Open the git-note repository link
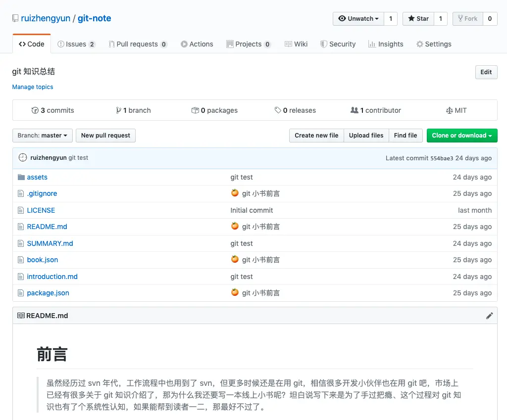The width and height of the screenshot is (507, 420). tap(94, 18)
